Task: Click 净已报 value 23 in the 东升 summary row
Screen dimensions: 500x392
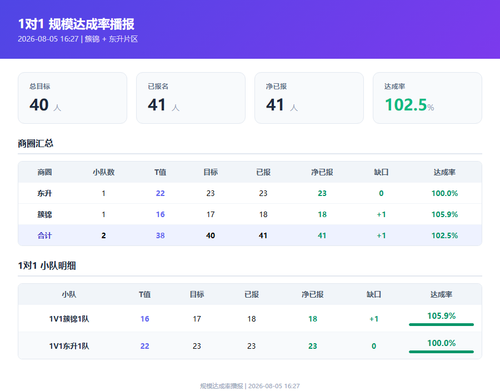Action: pos(322,193)
